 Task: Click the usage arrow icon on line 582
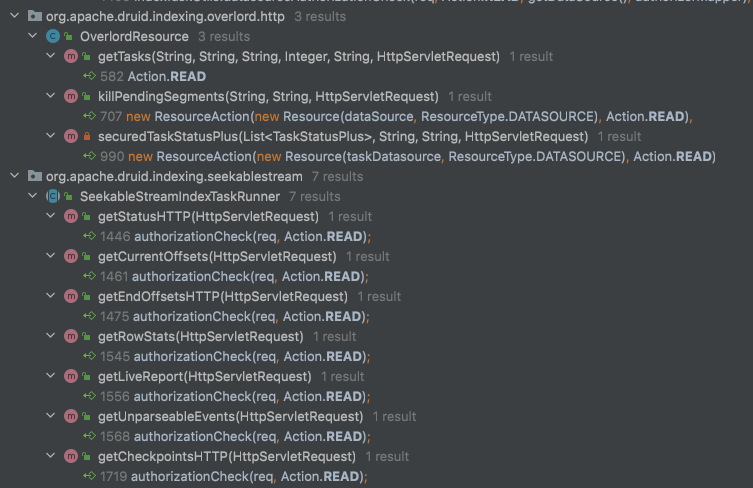click(89, 76)
